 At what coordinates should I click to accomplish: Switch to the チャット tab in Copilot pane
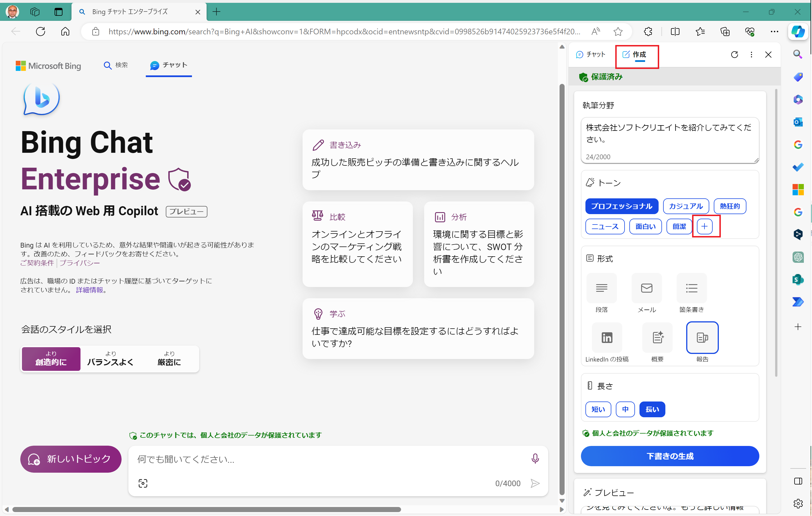591,55
